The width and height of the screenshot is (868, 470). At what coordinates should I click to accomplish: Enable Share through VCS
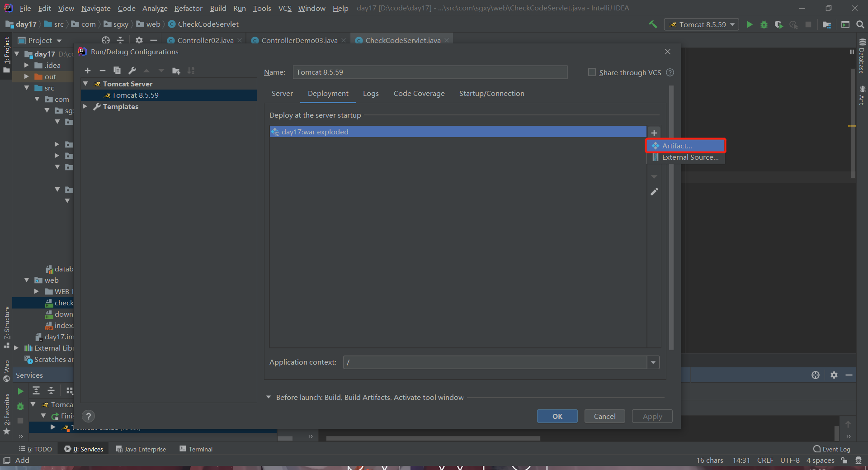click(x=591, y=72)
